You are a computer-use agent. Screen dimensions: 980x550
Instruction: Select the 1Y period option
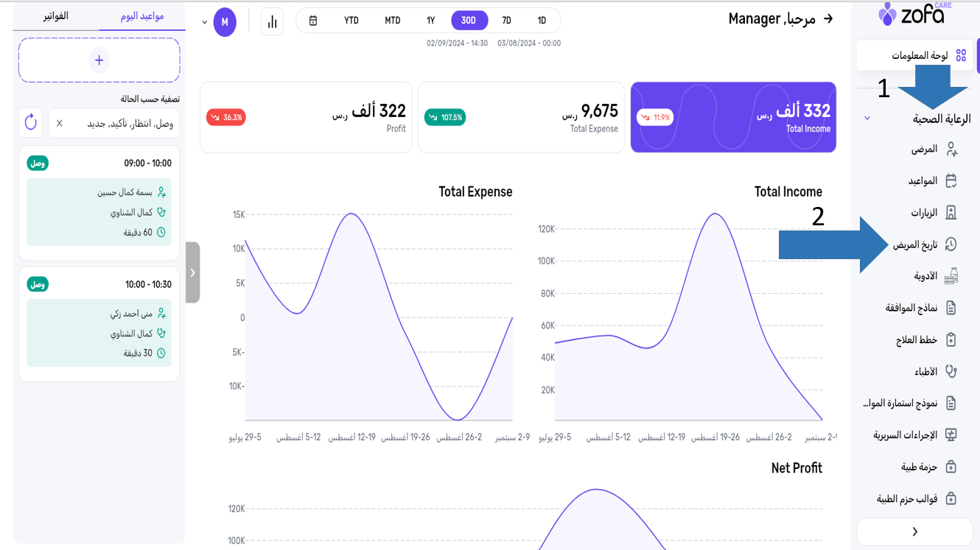tap(430, 21)
